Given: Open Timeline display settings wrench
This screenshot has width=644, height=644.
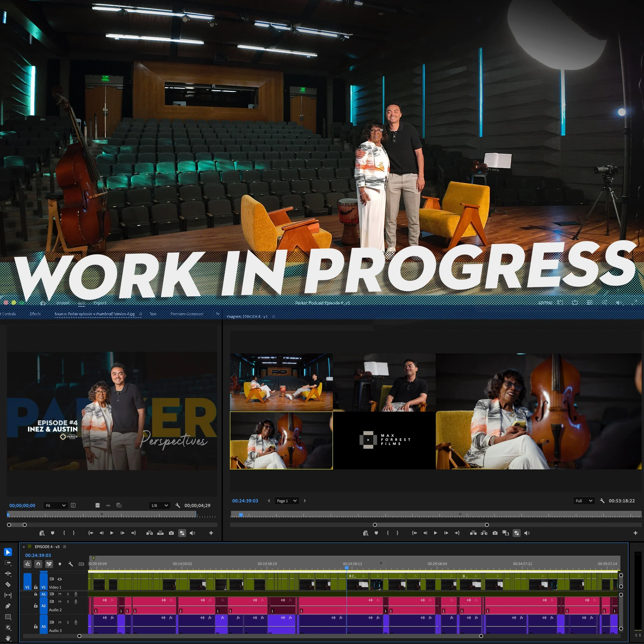Looking at the screenshot, I should pyautogui.click(x=70, y=564).
